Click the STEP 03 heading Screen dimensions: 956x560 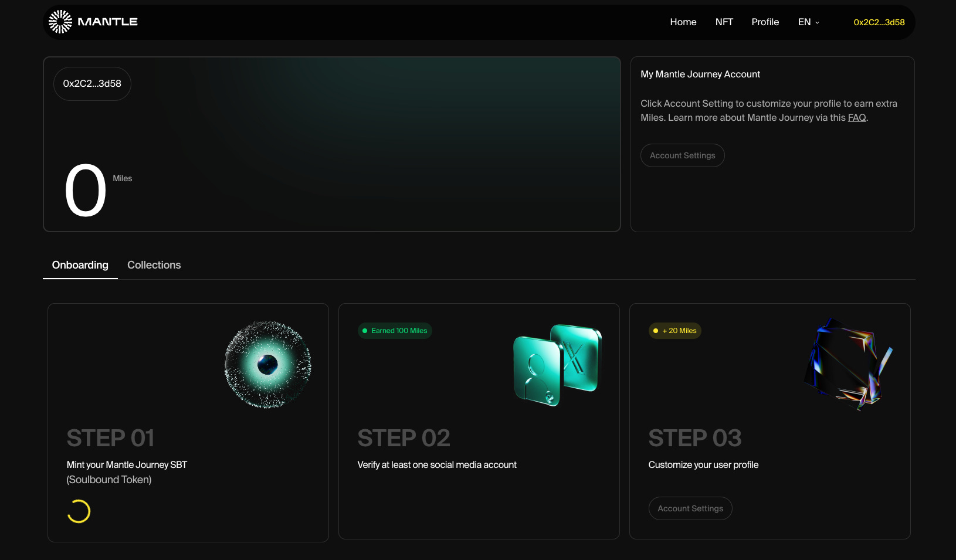[695, 438]
